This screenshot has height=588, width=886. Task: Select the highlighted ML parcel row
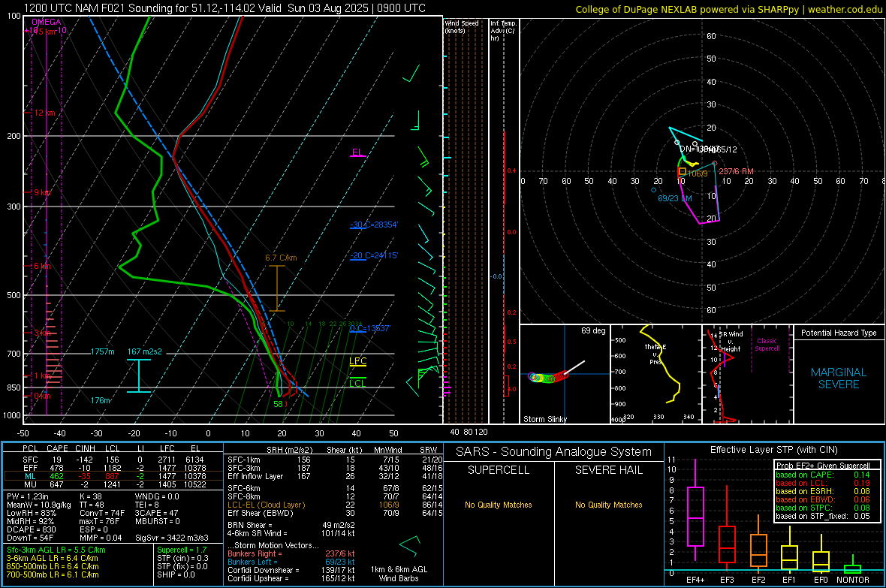pyautogui.click(x=113, y=476)
